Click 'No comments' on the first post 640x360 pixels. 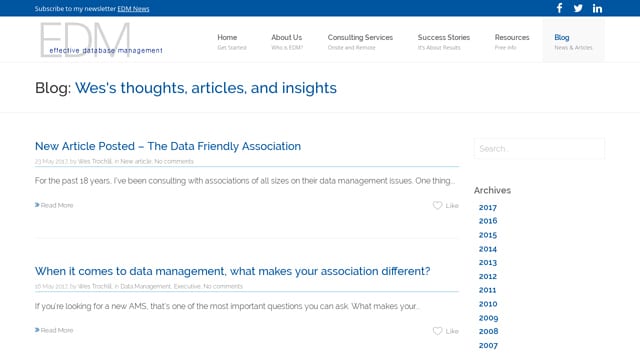(x=174, y=161)
